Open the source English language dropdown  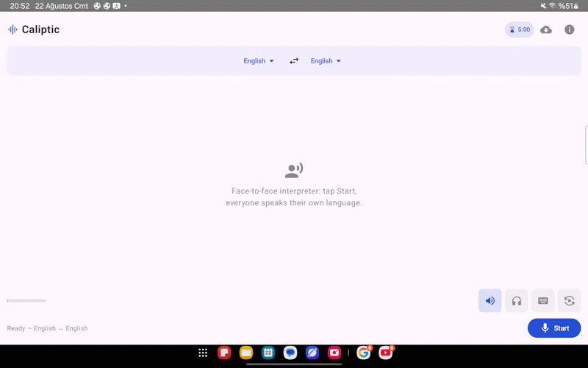point(259,61)
